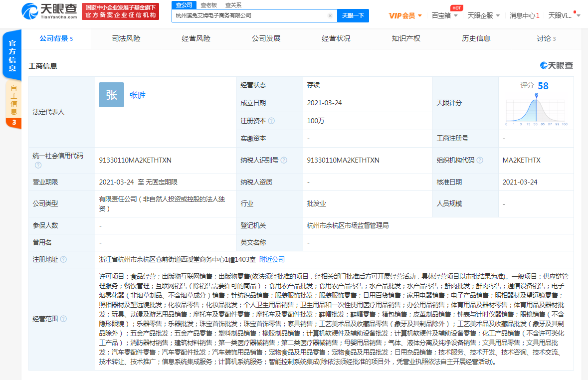Click the red official credit agency banner
588x380 pixels.
tap(120, 11)
